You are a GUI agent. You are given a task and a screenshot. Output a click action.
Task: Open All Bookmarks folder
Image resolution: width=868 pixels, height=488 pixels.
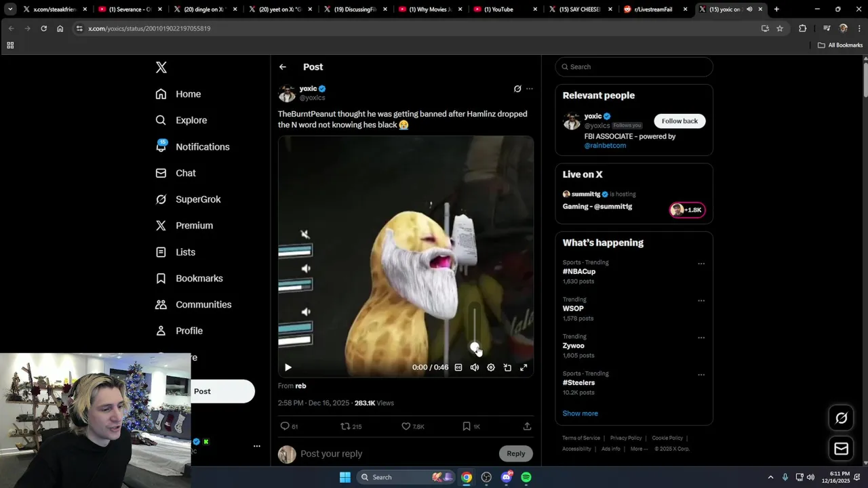pyautogui.click(x=840, y=45)
